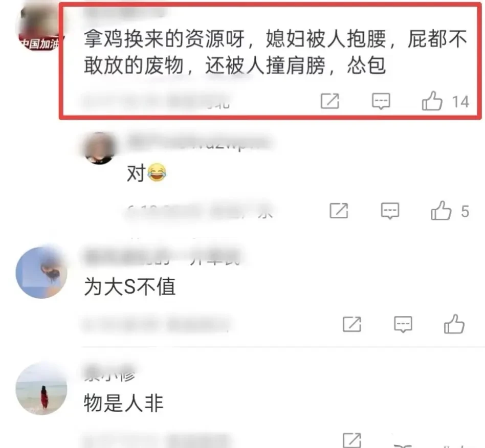Reply to the top highlighted comment
This screenshot has height=448, width=485.
pos(381,101)
